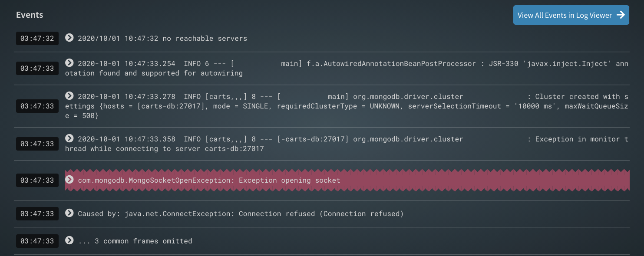644x256 pixels.
Task: Expand the MongoSocketOpenException event chevron
Action: tap(69, 180)
